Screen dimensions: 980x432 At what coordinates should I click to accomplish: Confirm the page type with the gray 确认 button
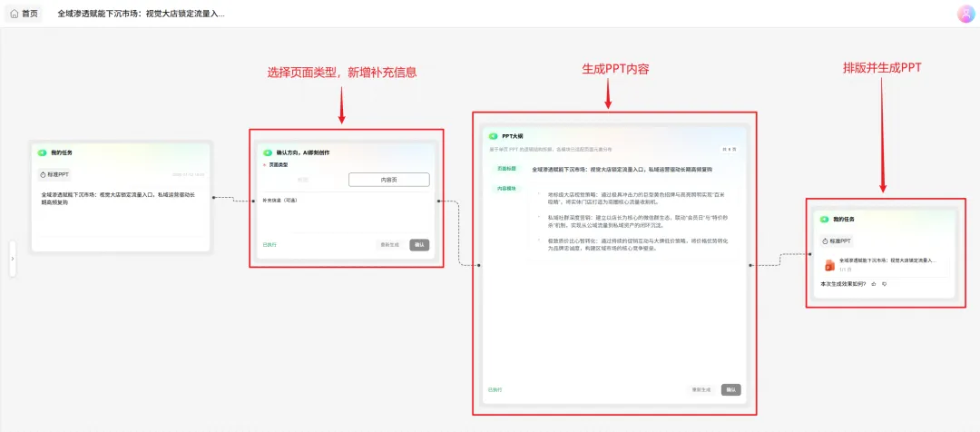[419, 245]
